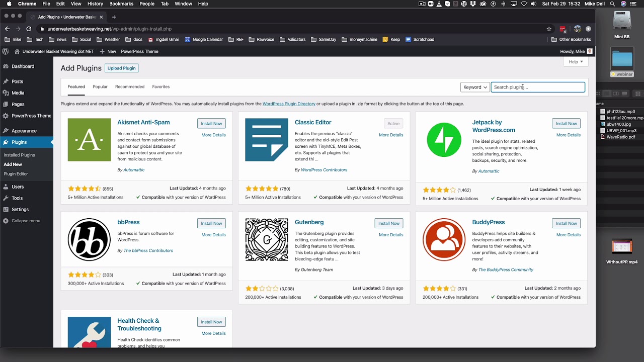Open Dashboard from the sidebar
Image resolution: width=644 pixels, height=362 pixels.
[x=23, y=66]
